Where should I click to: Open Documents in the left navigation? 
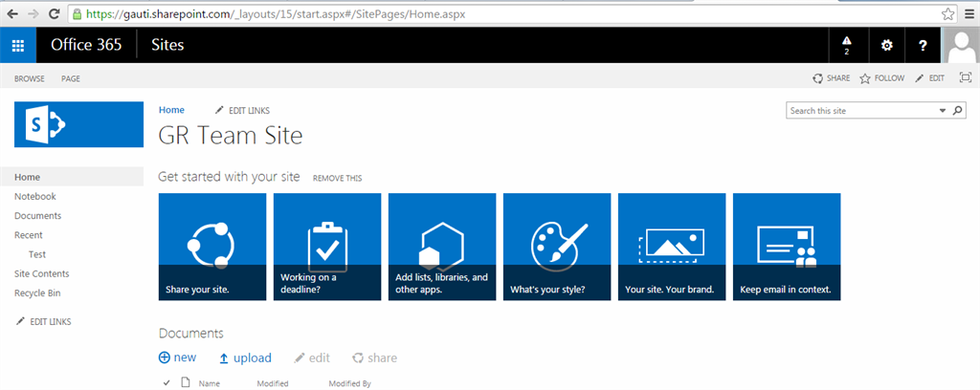pyautogui.click(x=38, y=216)
